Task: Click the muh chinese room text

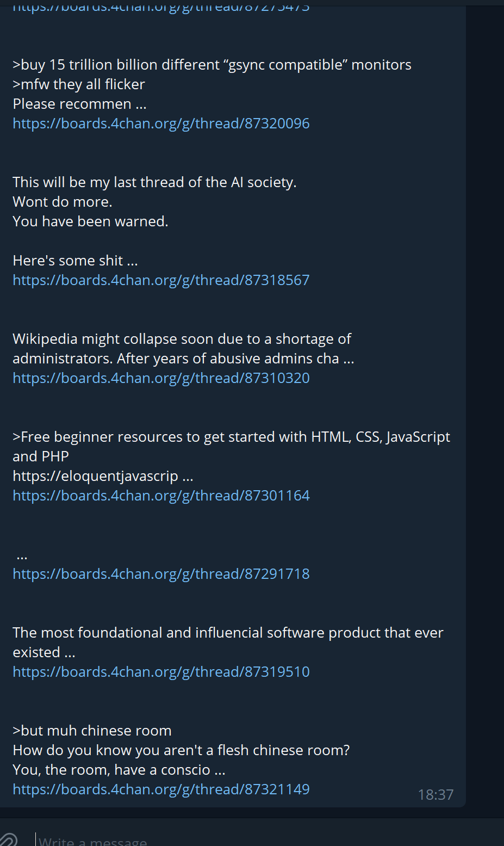Action: (x=92, y=731)
